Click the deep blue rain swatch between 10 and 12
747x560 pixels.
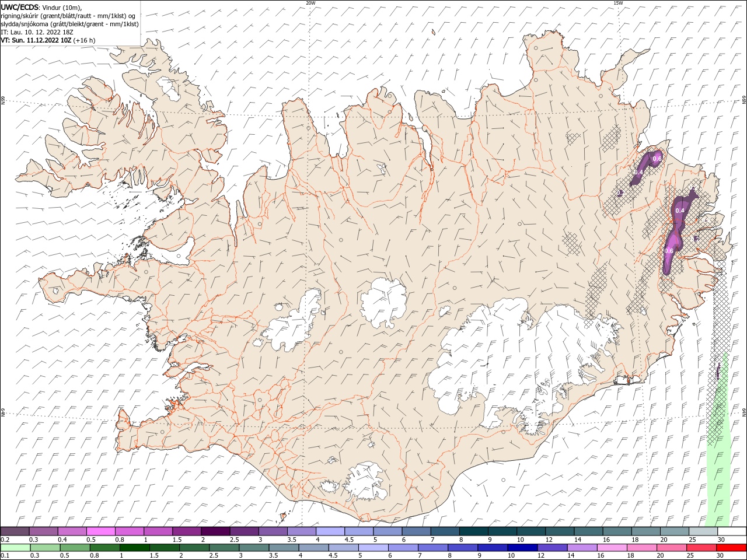522,548
